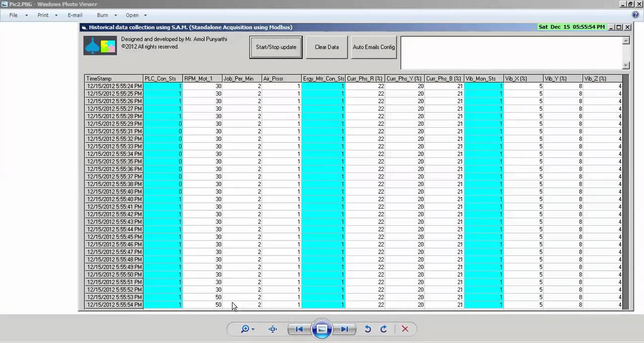The image size is (644, 343).
Task: Click the Photo Viewer help icon
Action: [x=635, y=15]
